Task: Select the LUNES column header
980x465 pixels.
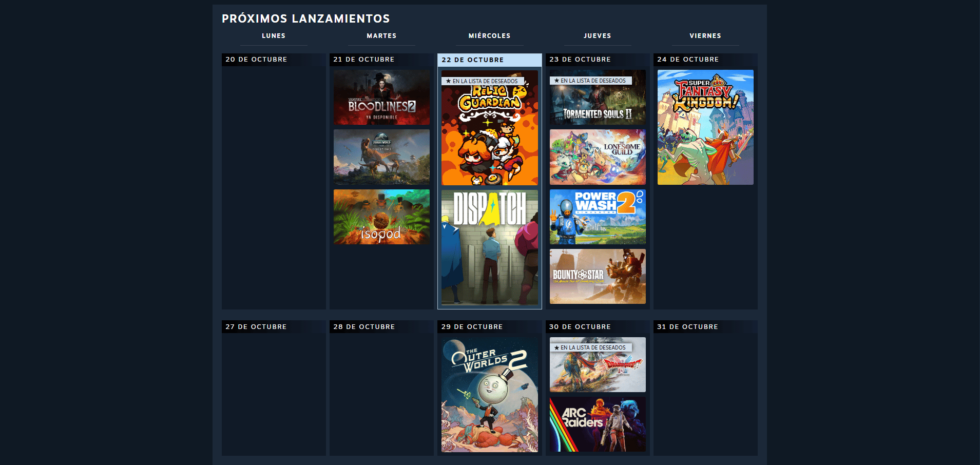Action: click(x=274, y=36)
